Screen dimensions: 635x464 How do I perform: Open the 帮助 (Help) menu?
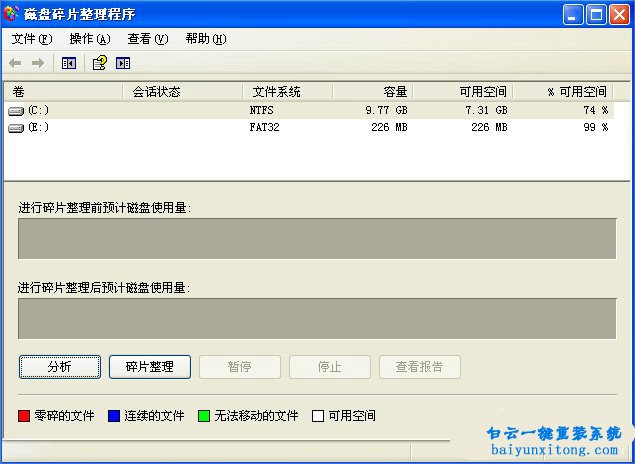tap(205, 39)
